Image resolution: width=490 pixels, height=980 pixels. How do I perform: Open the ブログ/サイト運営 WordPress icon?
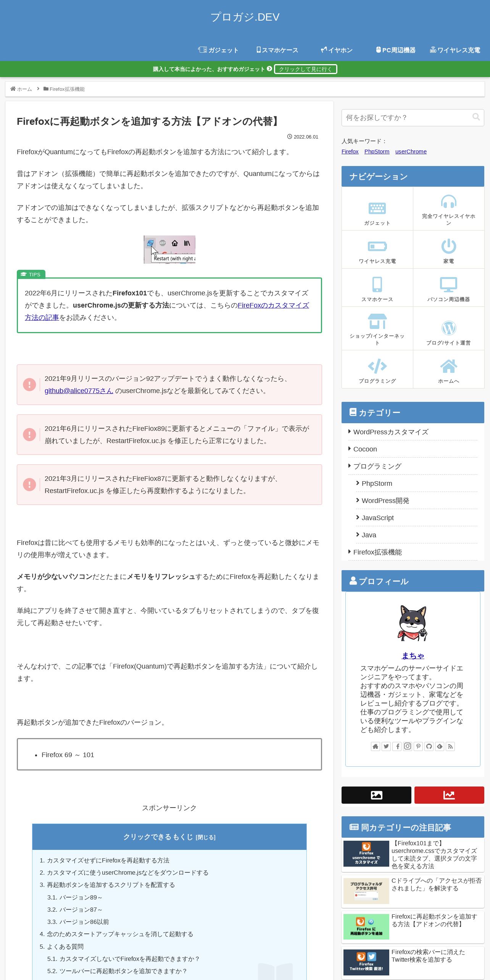point(449,329)
